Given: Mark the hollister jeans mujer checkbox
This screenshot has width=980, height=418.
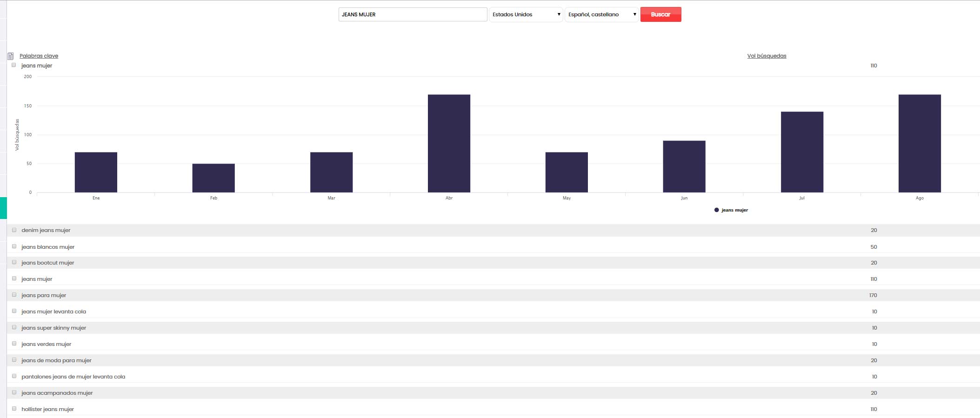Looking at the screenshot, I should coord(14,409).
